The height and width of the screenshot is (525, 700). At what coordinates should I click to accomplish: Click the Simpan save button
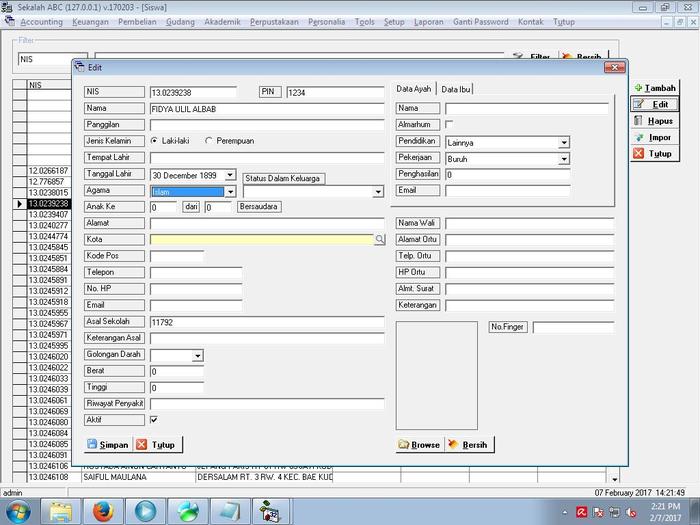point(107,444)
